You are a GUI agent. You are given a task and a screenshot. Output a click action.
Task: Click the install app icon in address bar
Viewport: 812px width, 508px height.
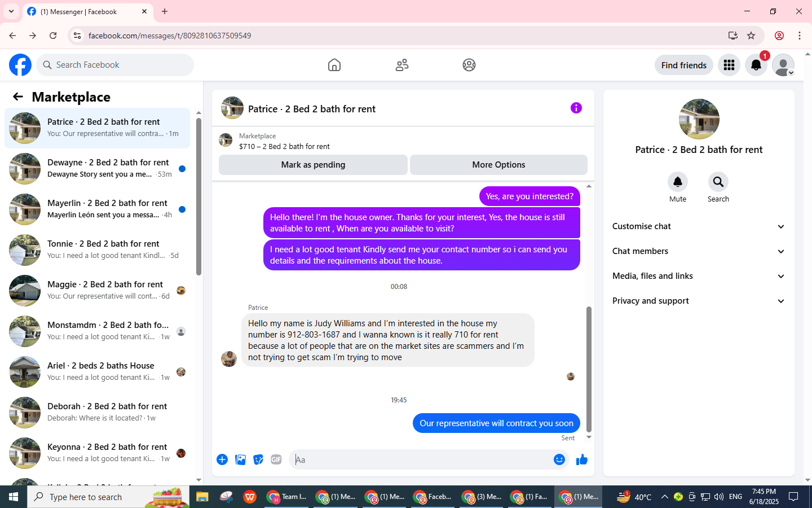click(733, 36)
